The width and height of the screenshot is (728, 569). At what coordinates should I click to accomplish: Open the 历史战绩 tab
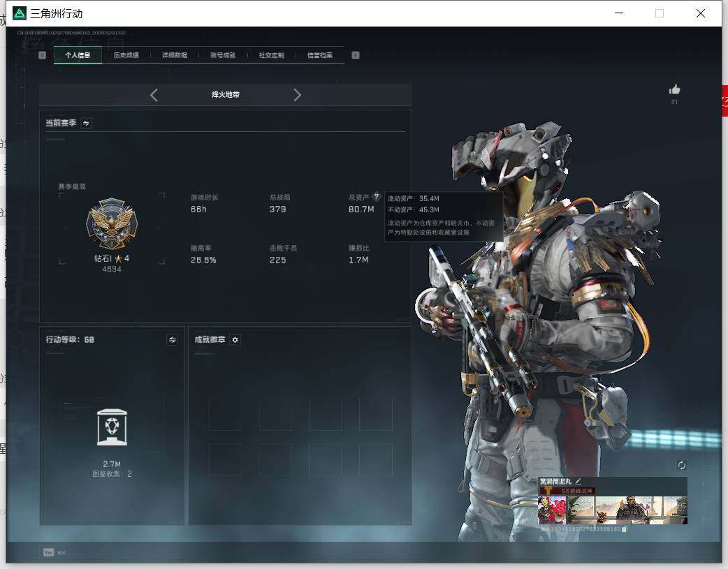click(126, 55)
